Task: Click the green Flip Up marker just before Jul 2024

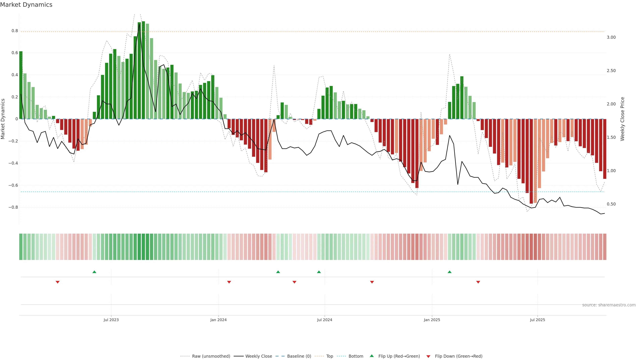Action: click(319, 272)
